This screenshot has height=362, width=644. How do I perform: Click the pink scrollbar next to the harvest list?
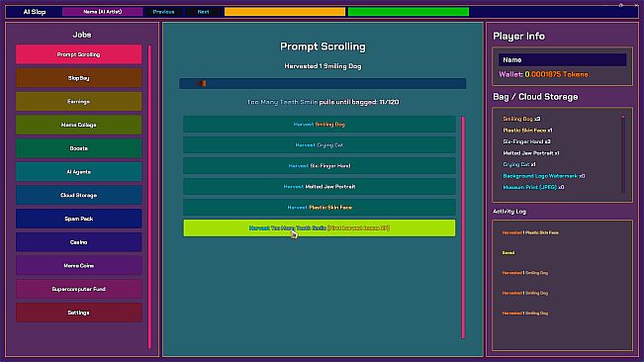[463, 227]
